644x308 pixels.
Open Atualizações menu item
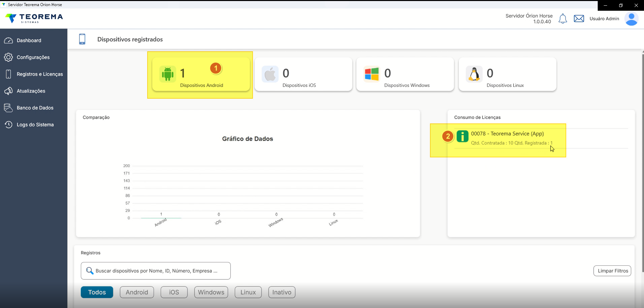click(x=34, y=91)
